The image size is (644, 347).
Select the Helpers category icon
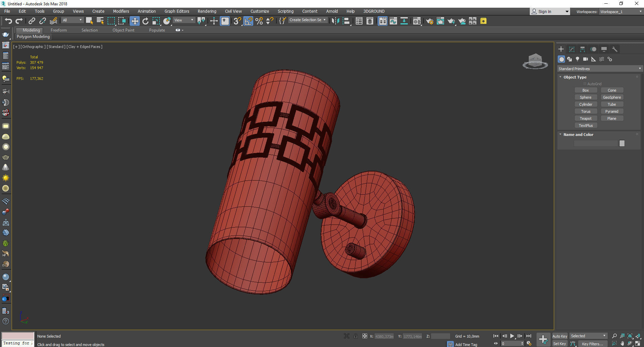(594, 59)
